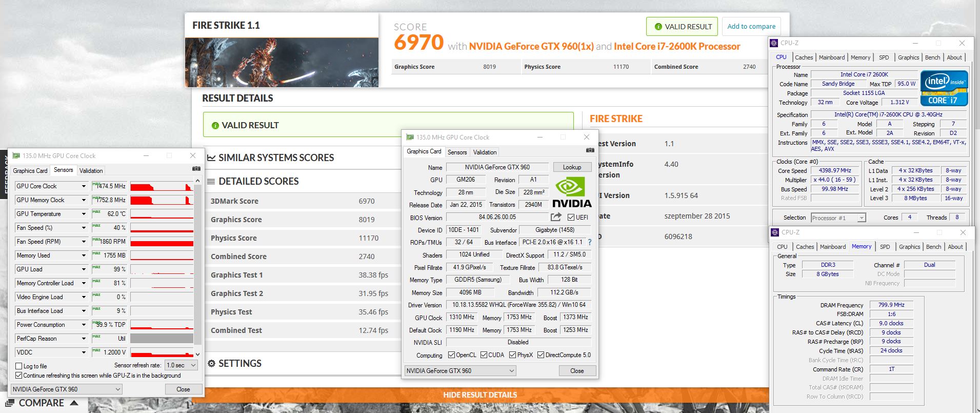Open the Memory Used sensor dropdown

pos(84,255)
